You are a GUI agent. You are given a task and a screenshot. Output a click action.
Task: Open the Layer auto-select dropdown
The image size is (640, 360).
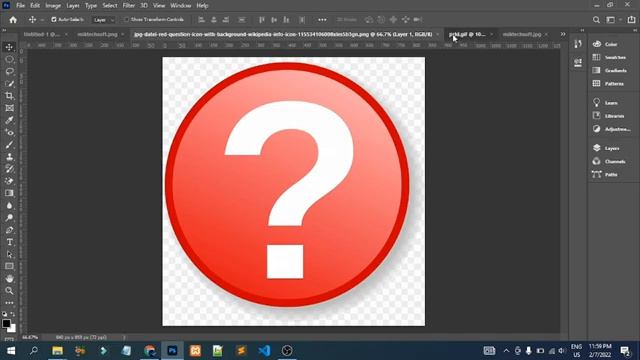pos(104,20)
